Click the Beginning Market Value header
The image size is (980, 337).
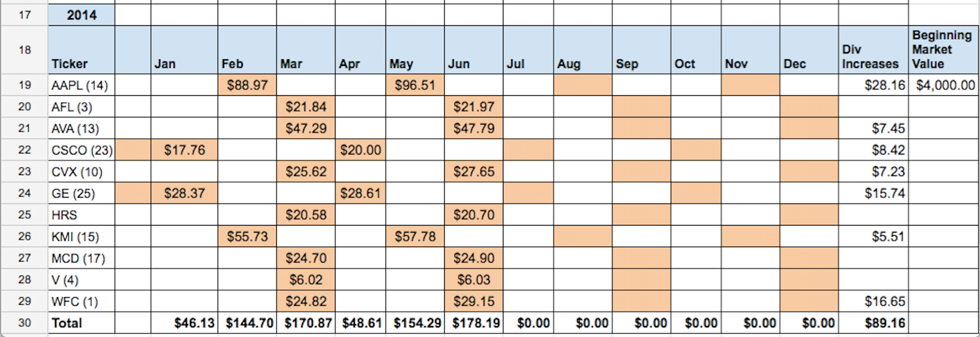pos(943,50)
